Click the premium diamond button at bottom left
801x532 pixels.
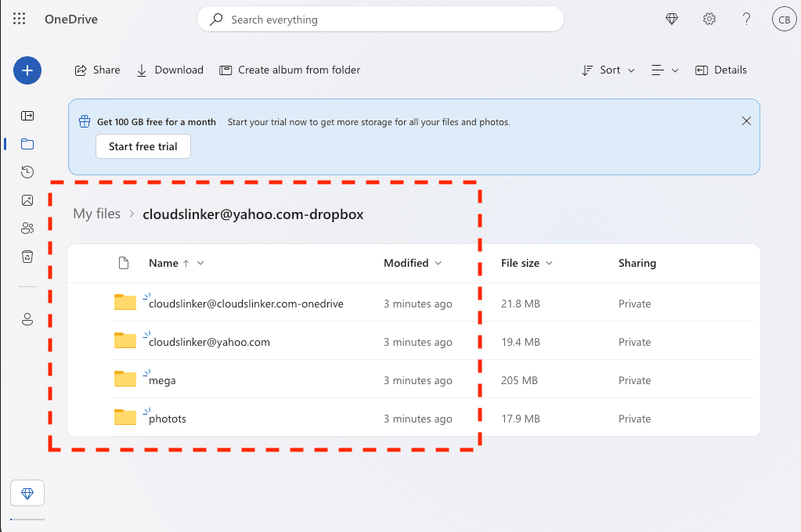(27, 493)
